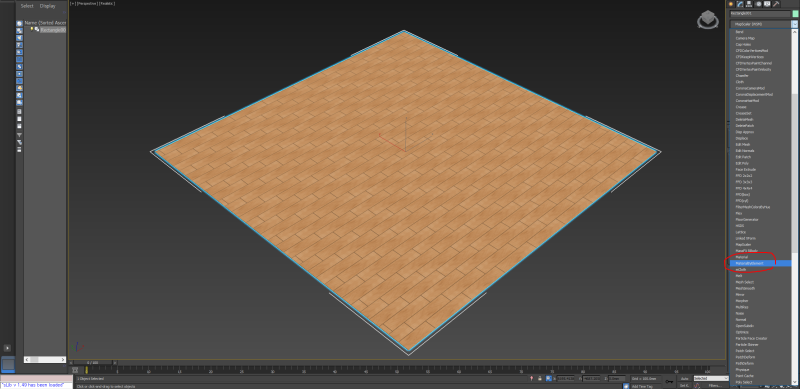The height and width of the screenshot is (389, 800).
Task: Choose Optimize modifier
Action: pos(760,332)
